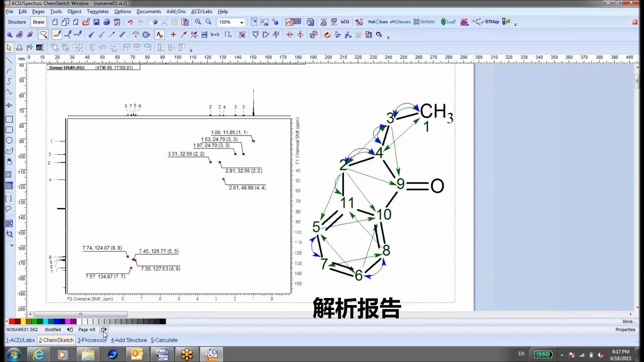Pick the red color swatch
Viewport: 644px width, 362px height.
12,321
